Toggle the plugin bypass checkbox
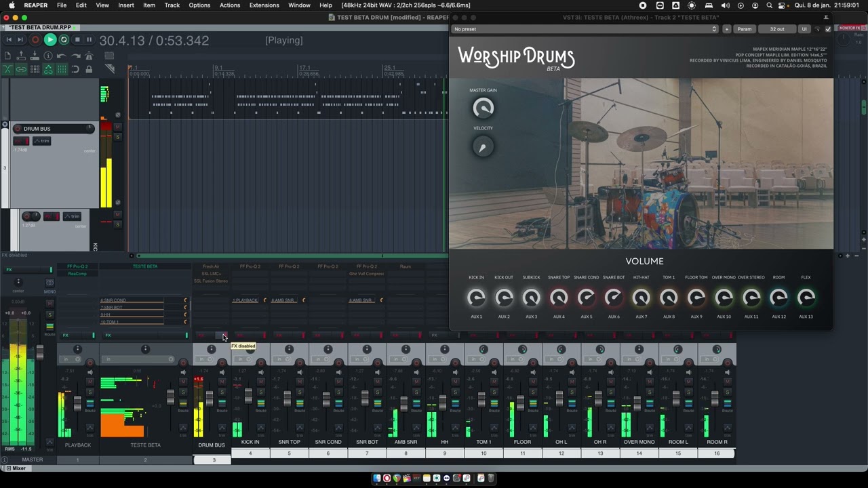This screenshot has height=488, width=868. click(x=828, y=29)
